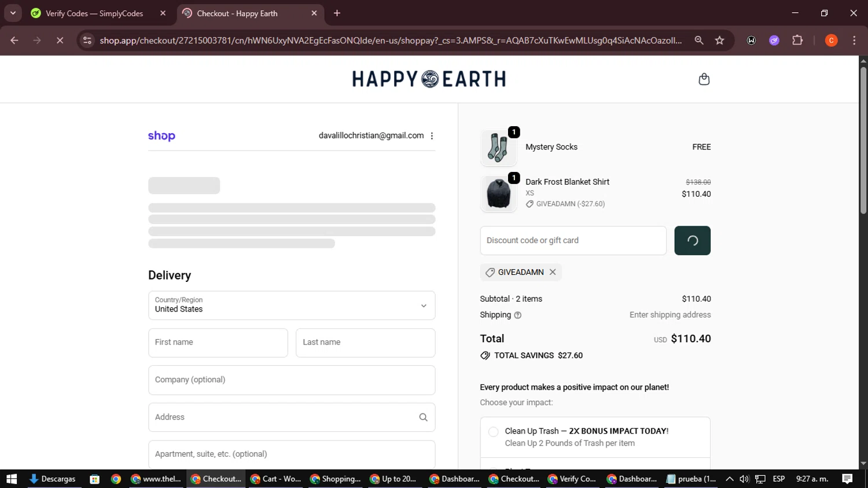The height and width of the screenshot is (488, 868).
Task: Switch to the www.thel... Chrome taskbar window
Action: 156,479
